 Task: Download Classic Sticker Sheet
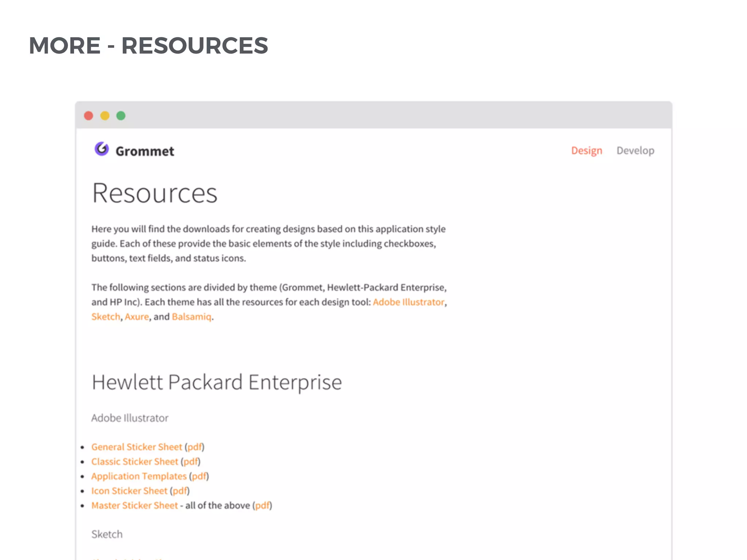coord(135,462)
